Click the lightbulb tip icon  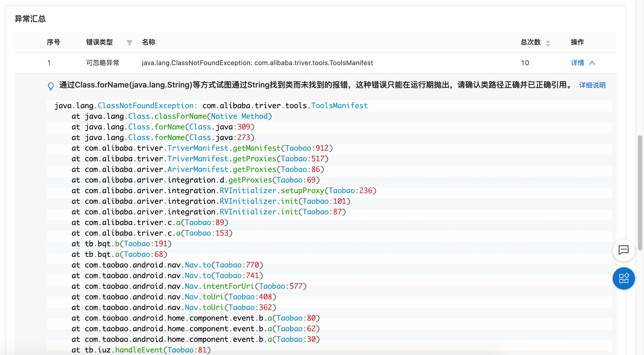tap(51, 86)
